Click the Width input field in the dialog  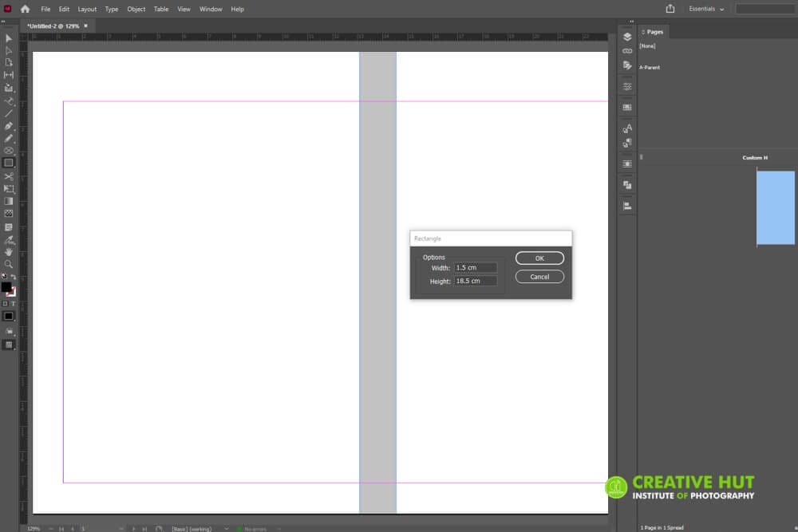(476, 267)
